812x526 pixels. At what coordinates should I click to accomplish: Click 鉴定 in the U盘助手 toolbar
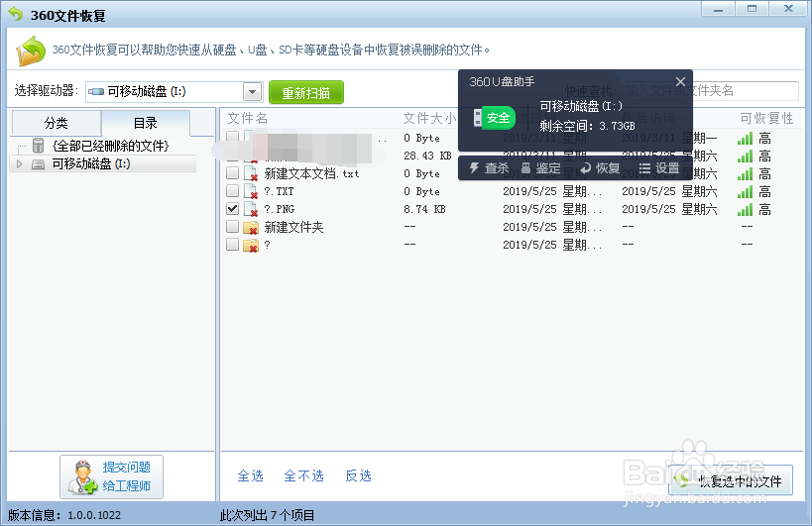[540, 168]
